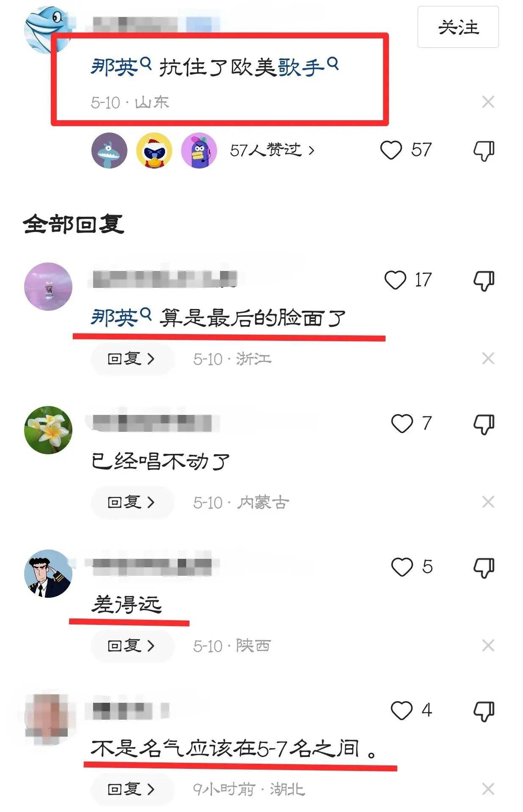Dislike the 算是最后的脸面了 reply
523x812 pixels.
pos(484,281)
